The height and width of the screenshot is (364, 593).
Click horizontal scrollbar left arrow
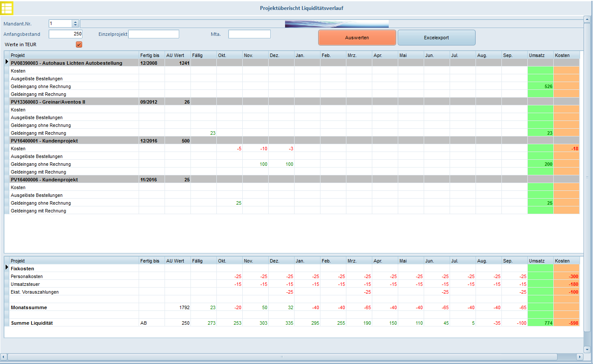click(3, 357)
